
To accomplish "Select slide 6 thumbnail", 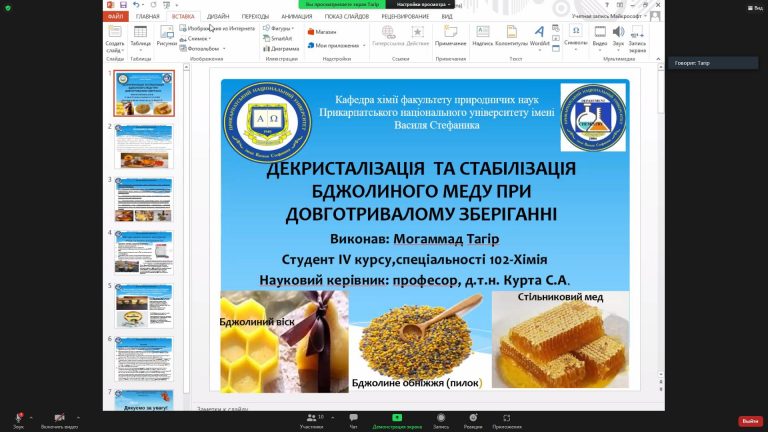I will coord(144,359).
